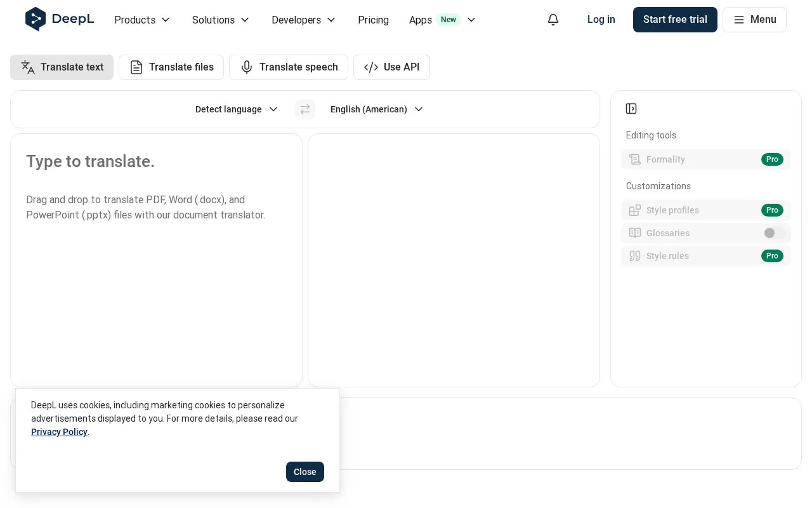812x508 pixels.
Task: Click the Style rules quote icon
Action: (635, 256)
